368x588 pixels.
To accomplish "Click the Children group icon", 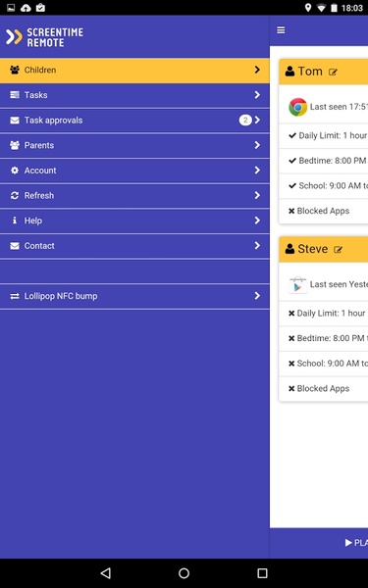I will 15,70.
